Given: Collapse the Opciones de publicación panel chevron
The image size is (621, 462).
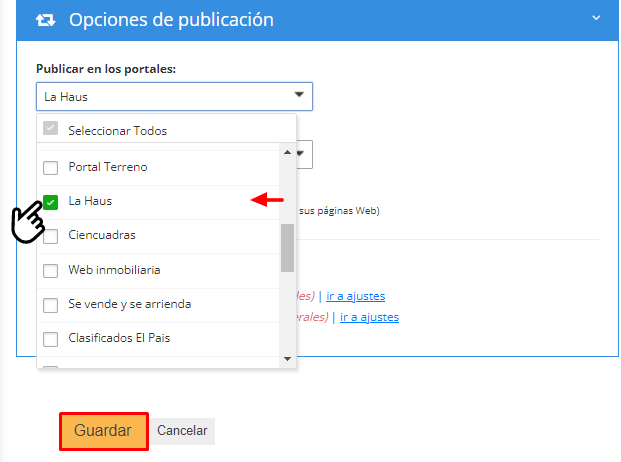Looking at the screenshot, I should coord(596,18).
